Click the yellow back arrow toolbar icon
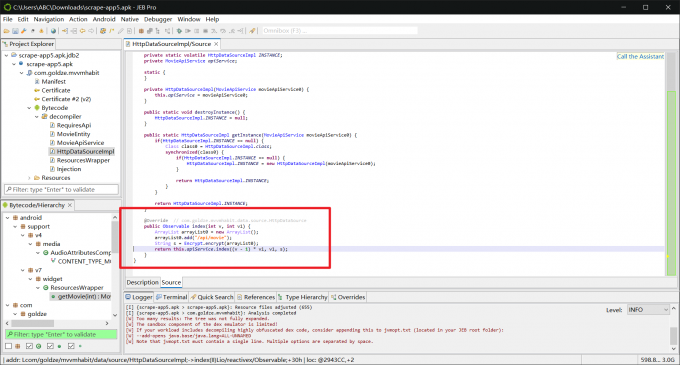The height and width of the screenshot is (365, 680). pyautogui.click(x=82, y=31)
